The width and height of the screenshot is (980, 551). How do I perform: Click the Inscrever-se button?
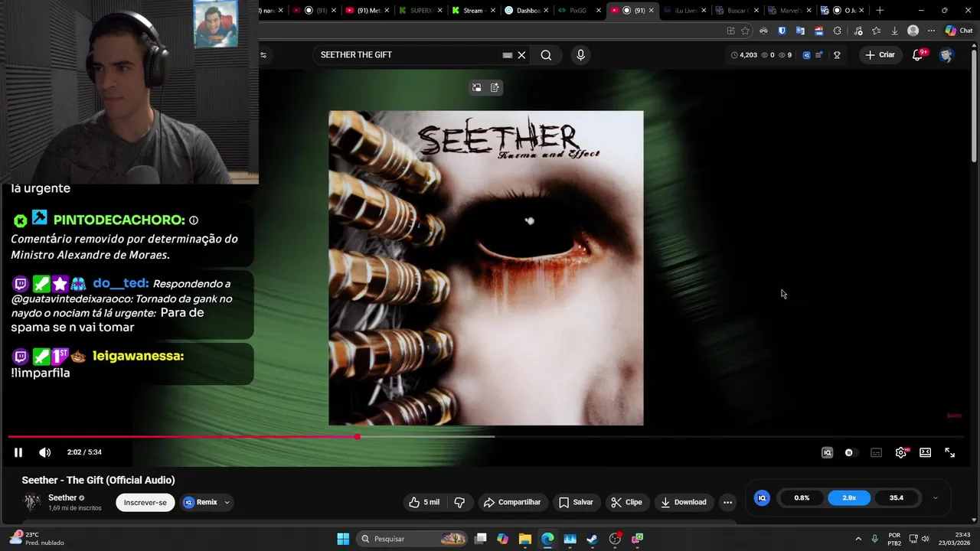click(145, 502)
